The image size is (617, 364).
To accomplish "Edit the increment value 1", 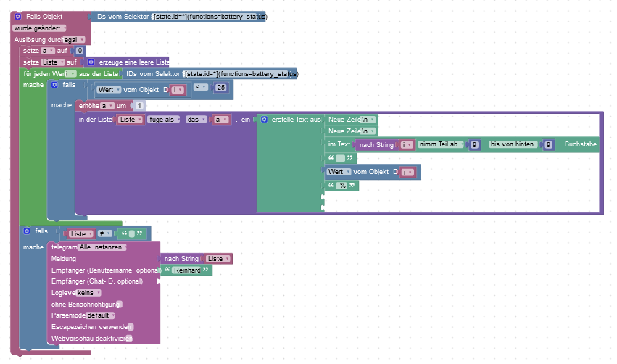I will [139, 105].
